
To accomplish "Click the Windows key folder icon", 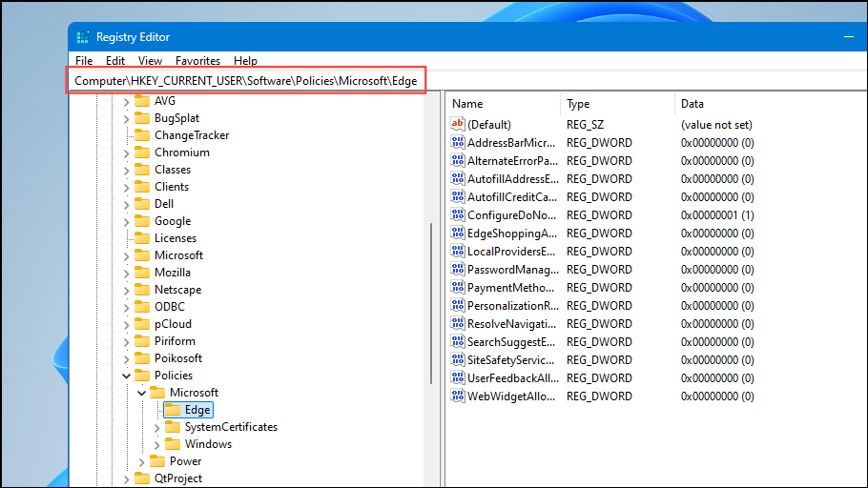I will [x=173, y=444].
